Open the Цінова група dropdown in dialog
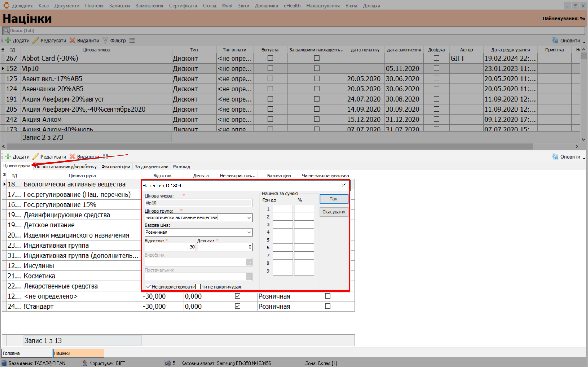Viewport: 588px width, 367px height. (249, 218)
